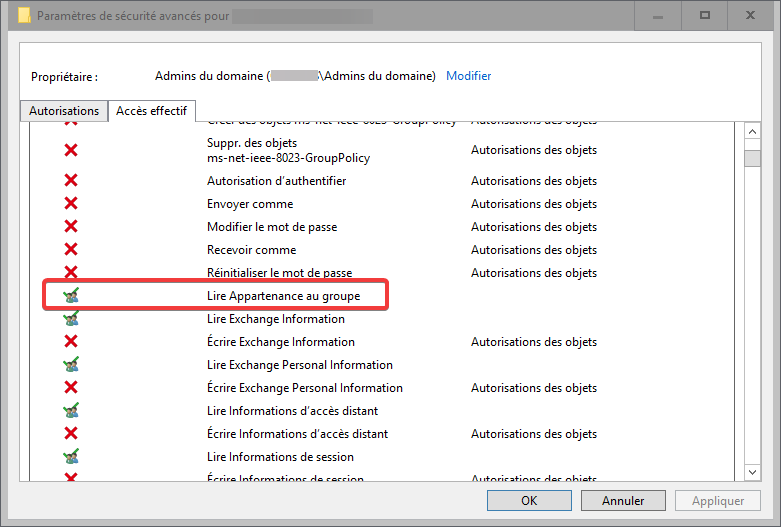
Task: Select the row Recevoir comme
Action: [x=382, y=250]
